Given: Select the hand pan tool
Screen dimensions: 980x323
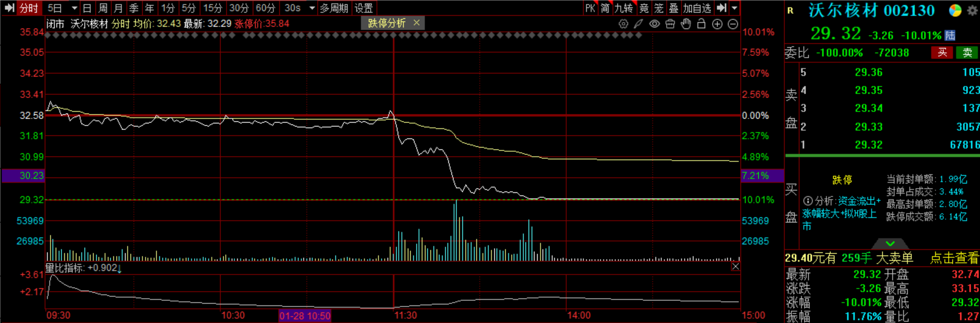Looking at the screenshot, I should pos(686,24).
